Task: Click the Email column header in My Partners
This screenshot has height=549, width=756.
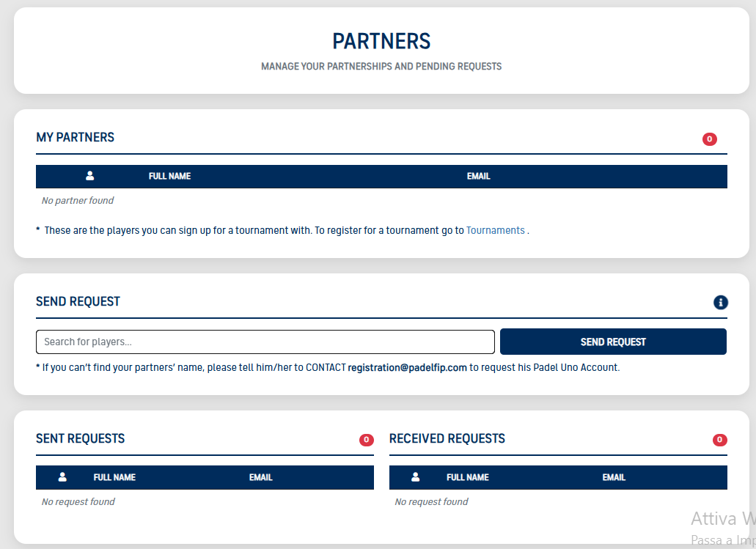Action: click(478, 177)
